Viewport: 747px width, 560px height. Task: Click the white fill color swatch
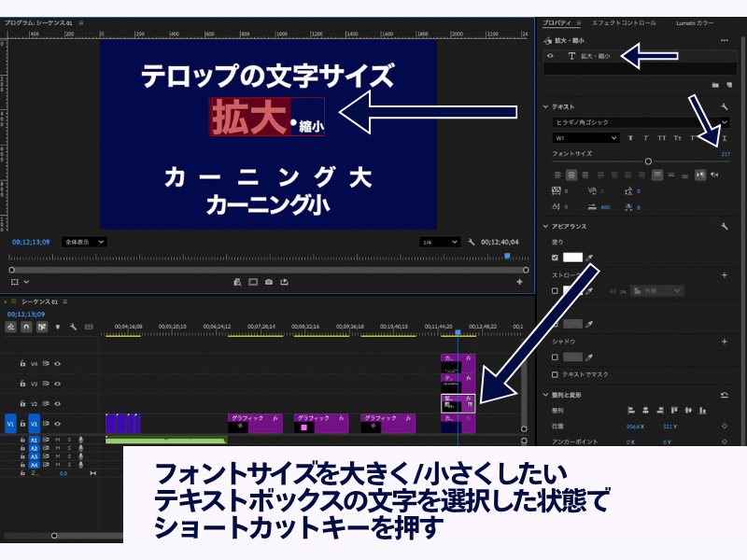click(572, 258)
